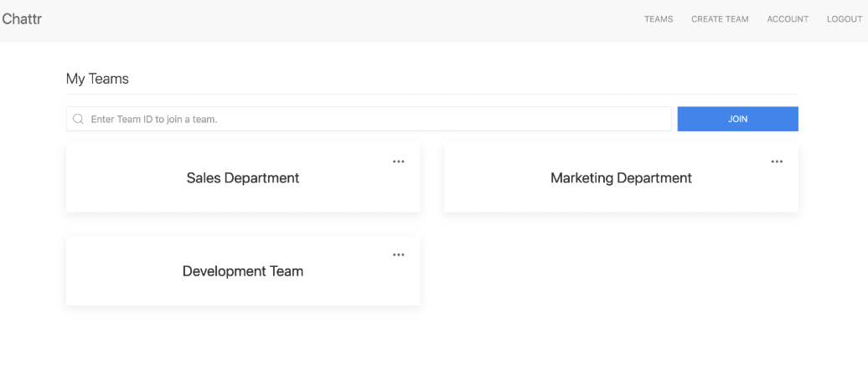
Task: Open the Sales Department options menu
Action: (x=399, y=162)
